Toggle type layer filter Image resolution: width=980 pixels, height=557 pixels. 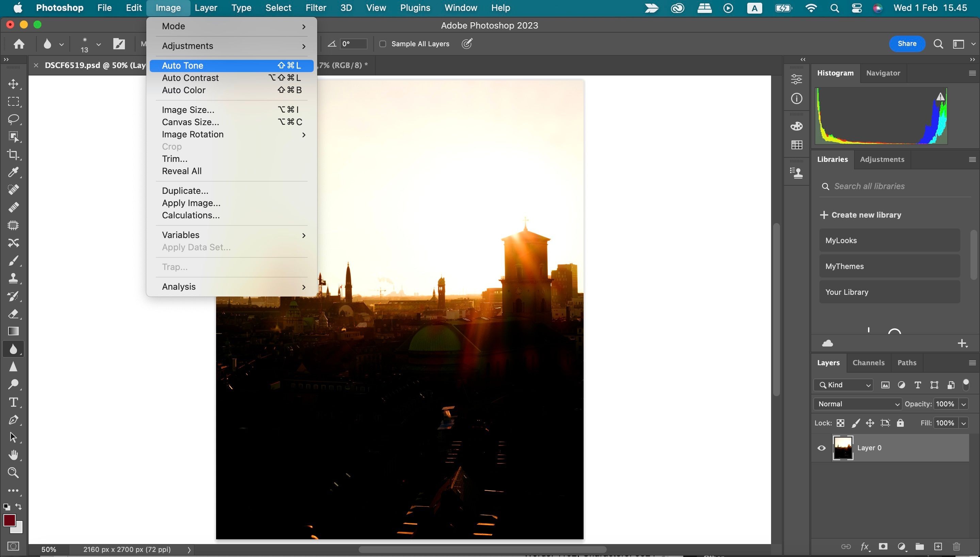(918, 385)
